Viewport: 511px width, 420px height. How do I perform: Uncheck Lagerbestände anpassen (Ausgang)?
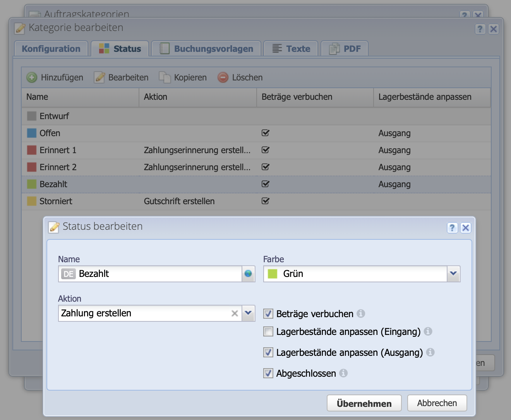click(x=268, y=352)
